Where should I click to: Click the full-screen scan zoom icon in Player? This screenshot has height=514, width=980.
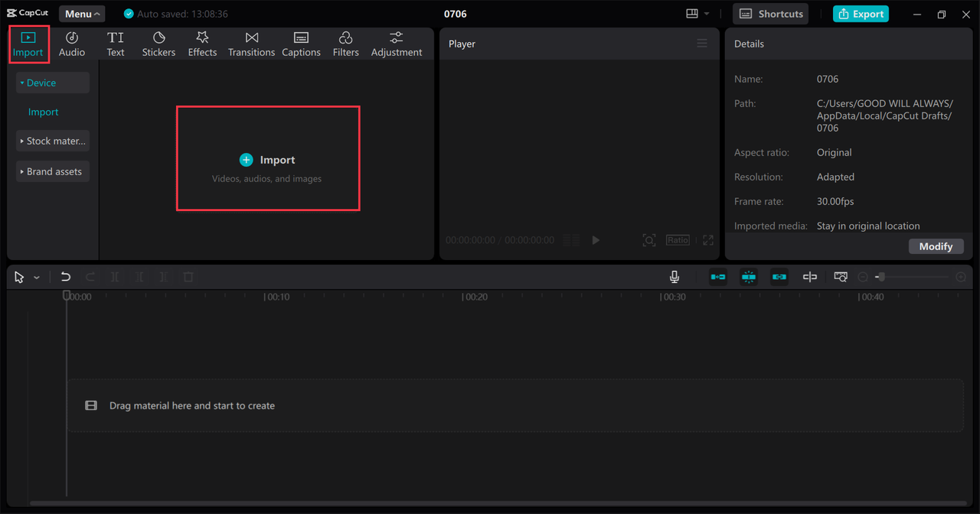649,240
